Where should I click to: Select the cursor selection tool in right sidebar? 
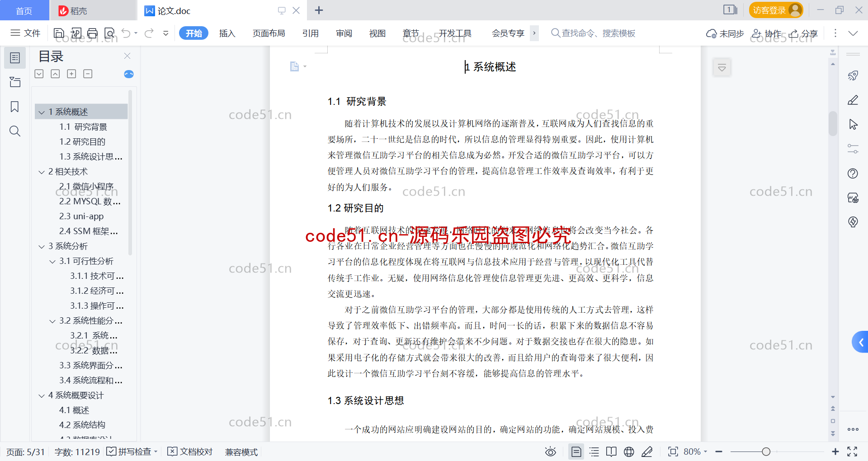point(853,124)
